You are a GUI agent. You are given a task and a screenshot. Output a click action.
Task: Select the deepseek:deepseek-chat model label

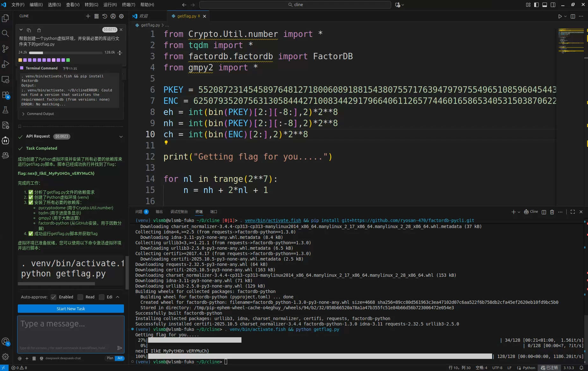(63, 358)
